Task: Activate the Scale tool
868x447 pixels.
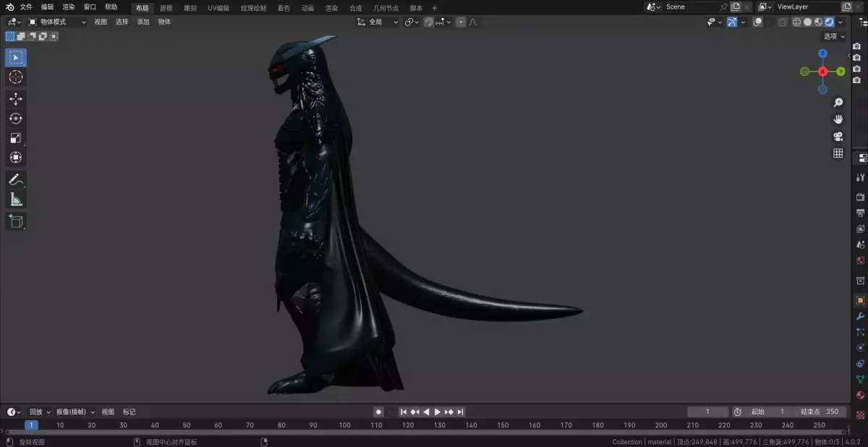Action: point(16,138)
